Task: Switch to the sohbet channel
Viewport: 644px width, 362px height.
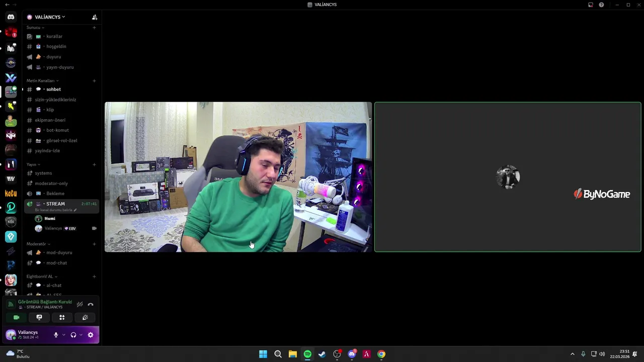Action: point(61,89)
